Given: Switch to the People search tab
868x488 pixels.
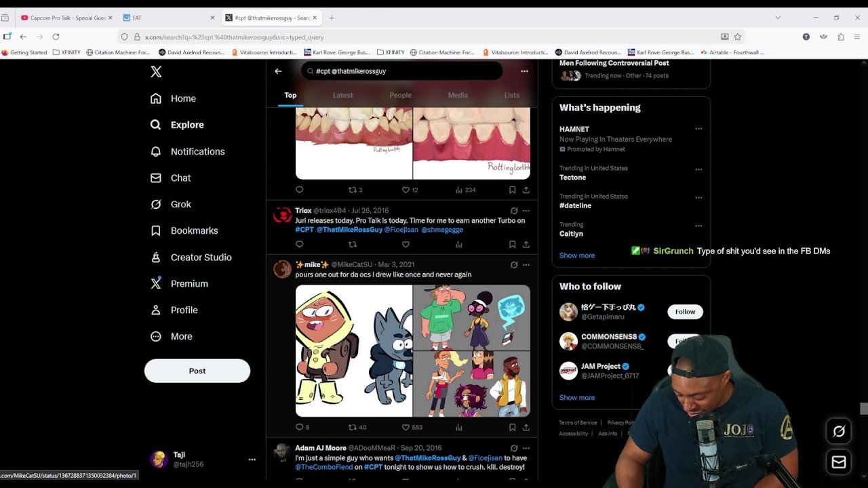Looking at the screenshot, I should point(400,96).
